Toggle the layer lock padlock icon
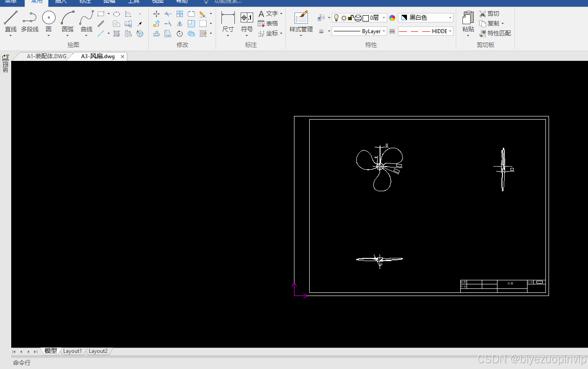The width and height of the screenshot is (588, 369). 351,18
